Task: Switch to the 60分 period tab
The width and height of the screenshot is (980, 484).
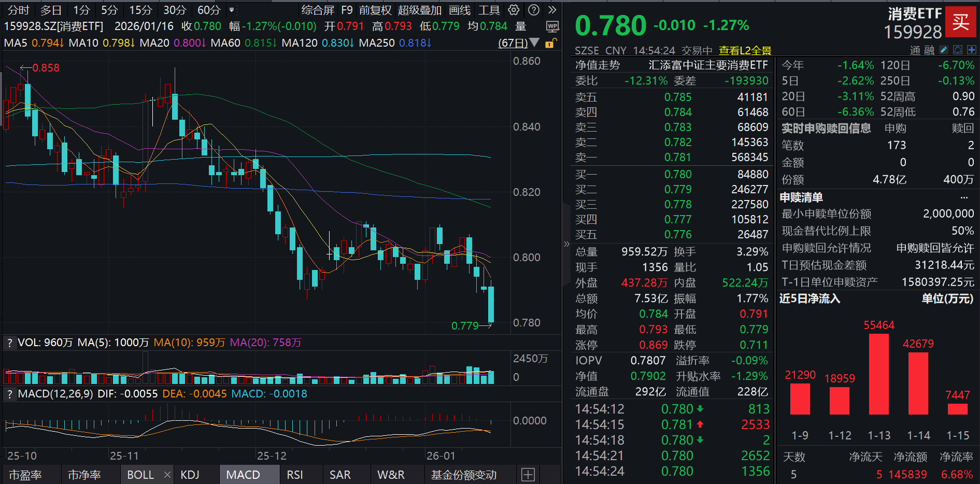Action: point(208,10)
